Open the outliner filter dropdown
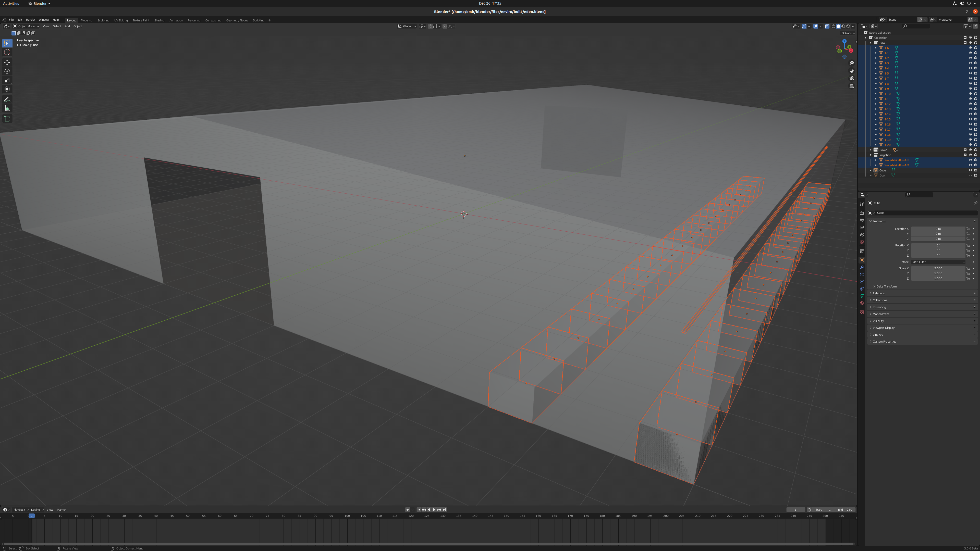The image size is (980, 551). click(967, 26)
